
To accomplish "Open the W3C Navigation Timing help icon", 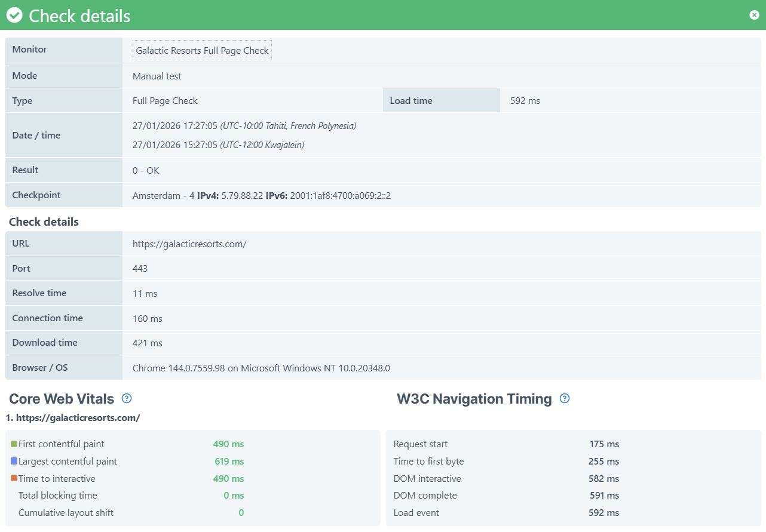I will [564, 398].
